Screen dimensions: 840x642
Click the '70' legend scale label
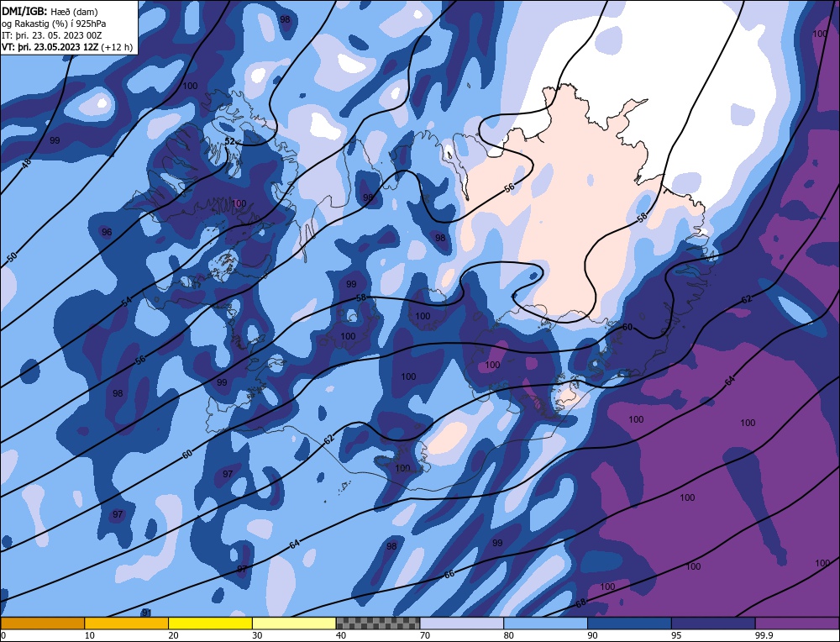tap(425, 635)
